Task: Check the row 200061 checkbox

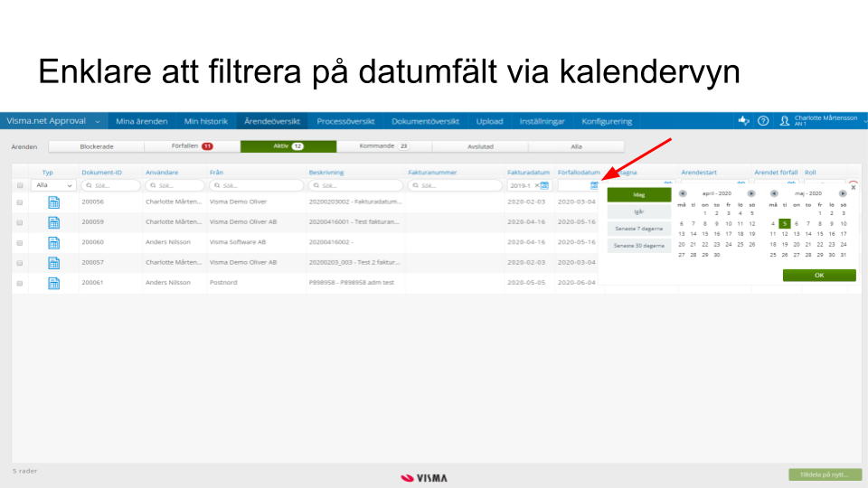Action: click(20, 283)
